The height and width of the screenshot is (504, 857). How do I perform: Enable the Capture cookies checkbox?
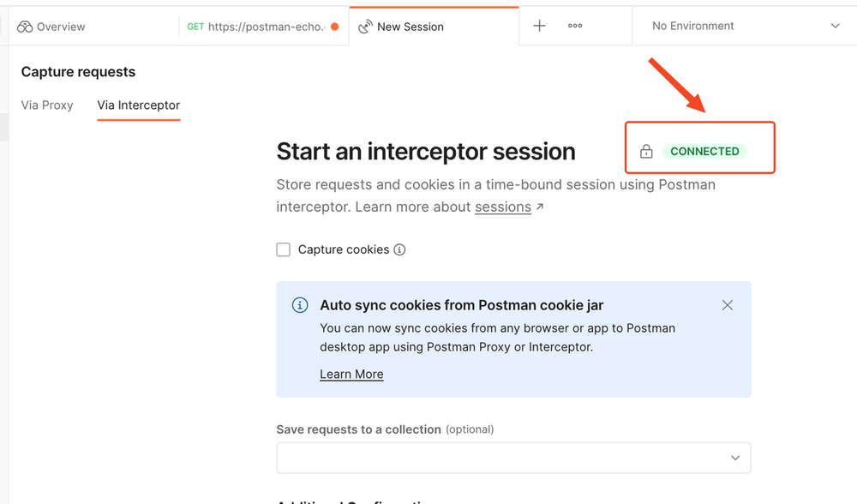point(283,249)
